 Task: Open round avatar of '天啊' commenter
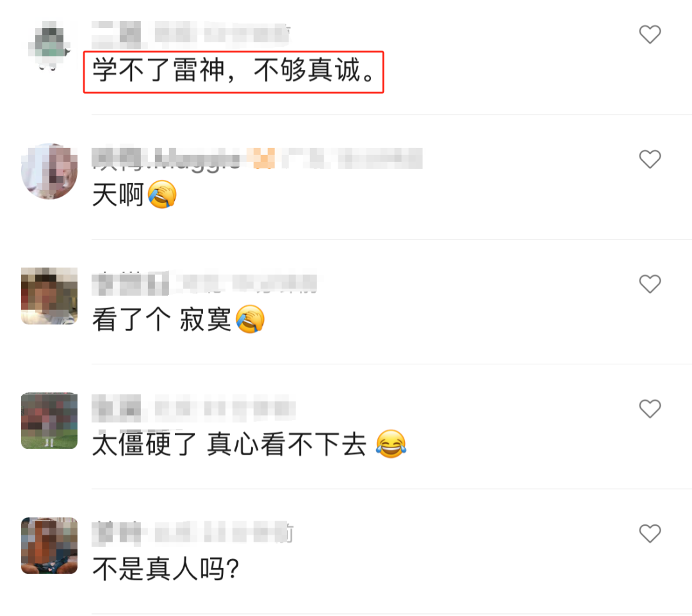click(x=49, y=171)
